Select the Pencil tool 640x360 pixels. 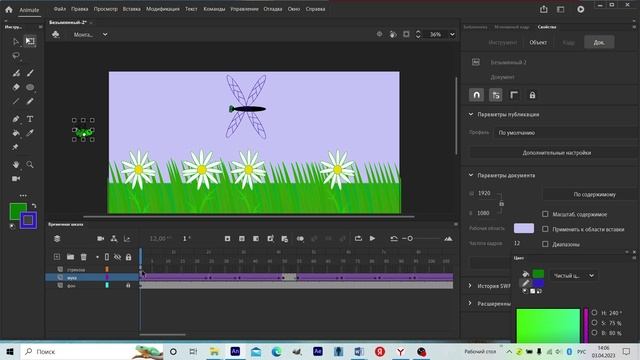tap(30, 101)
